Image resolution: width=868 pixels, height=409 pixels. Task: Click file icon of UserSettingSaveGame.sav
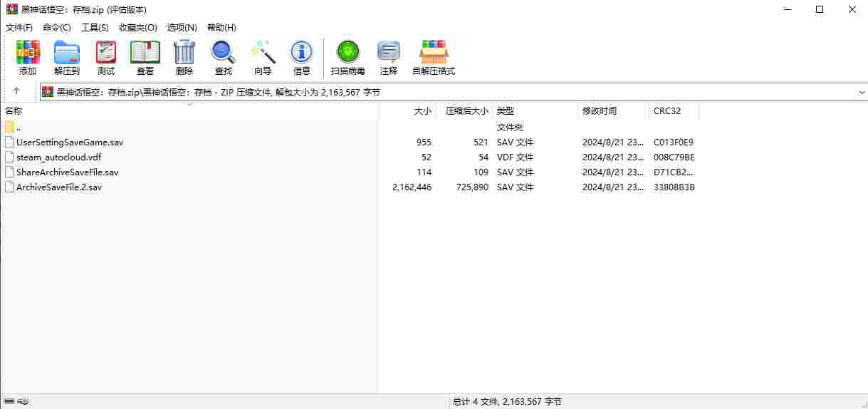[x=9, y=142]
